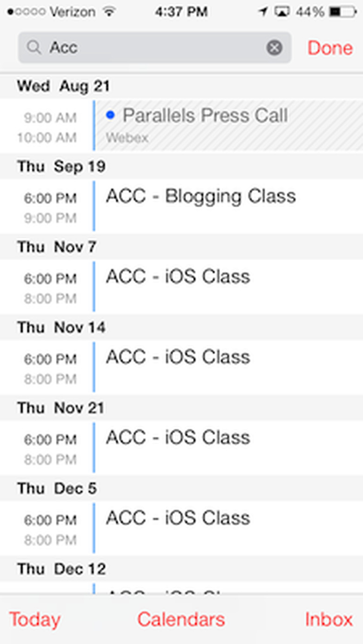Tap the magnifying glass search icon

pos(34,47)
